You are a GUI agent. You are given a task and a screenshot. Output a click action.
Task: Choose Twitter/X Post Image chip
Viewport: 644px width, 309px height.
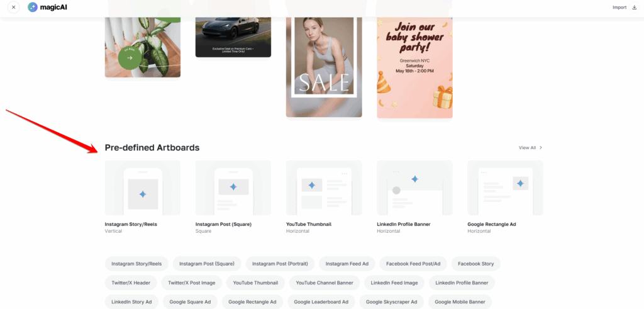[x=191, y=283]
